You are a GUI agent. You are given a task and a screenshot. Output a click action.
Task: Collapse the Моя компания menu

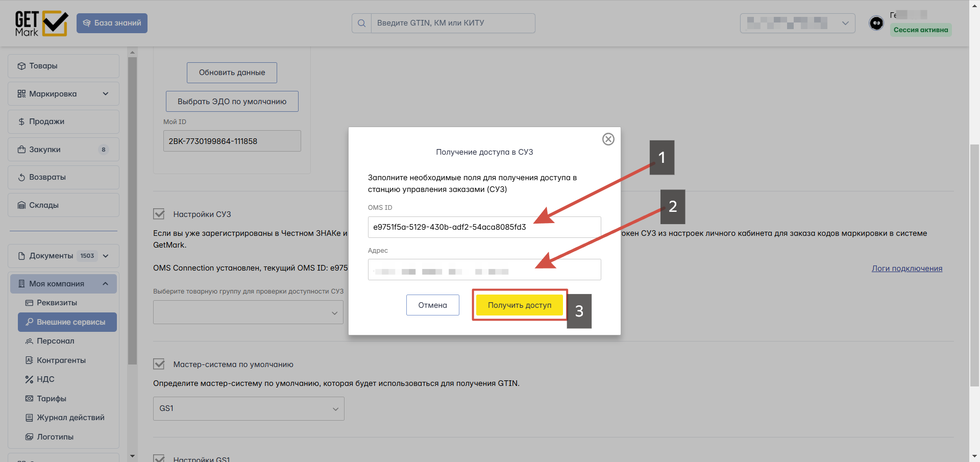tap(64, 284)
